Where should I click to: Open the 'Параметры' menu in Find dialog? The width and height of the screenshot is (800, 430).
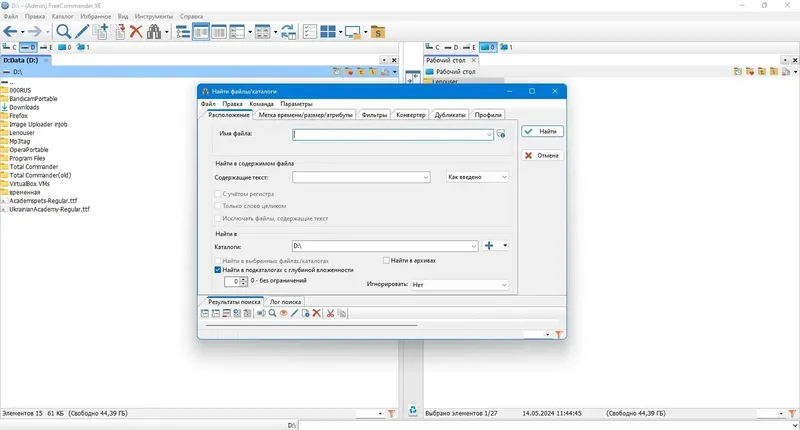point(296,104)
